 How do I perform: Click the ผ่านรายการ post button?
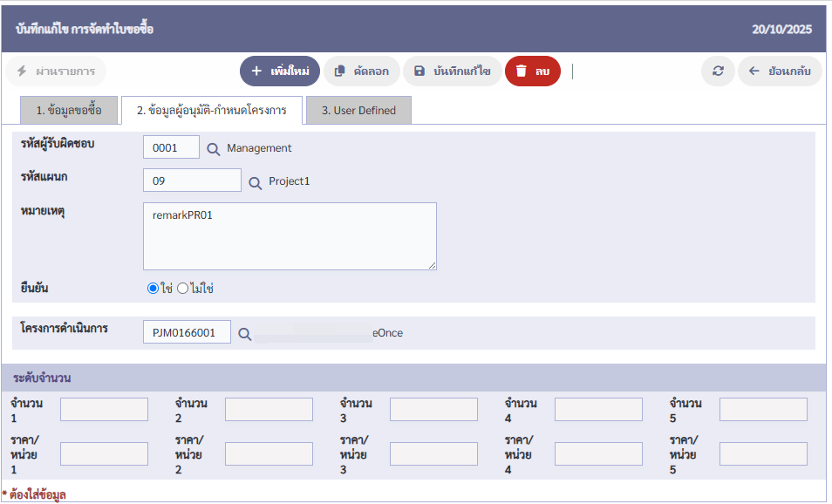point(56,71)
